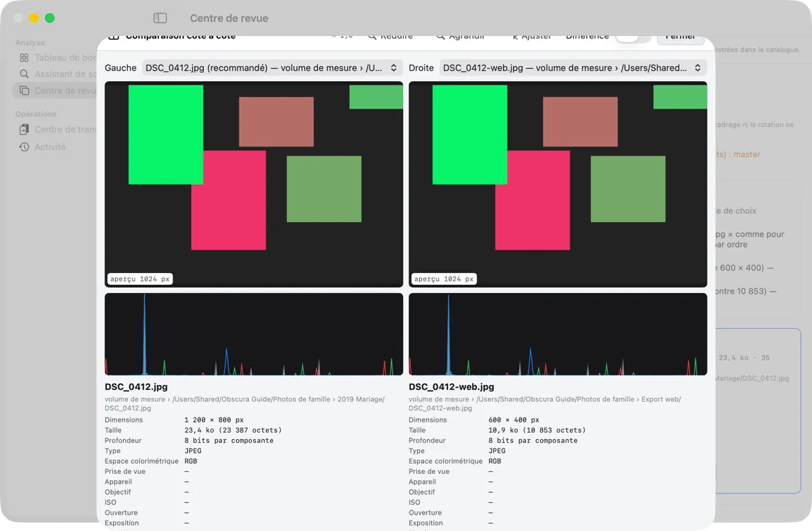Click the DSC_0412-web.jpg preview image
The image size is (812, 531).
tap(557, 184)
